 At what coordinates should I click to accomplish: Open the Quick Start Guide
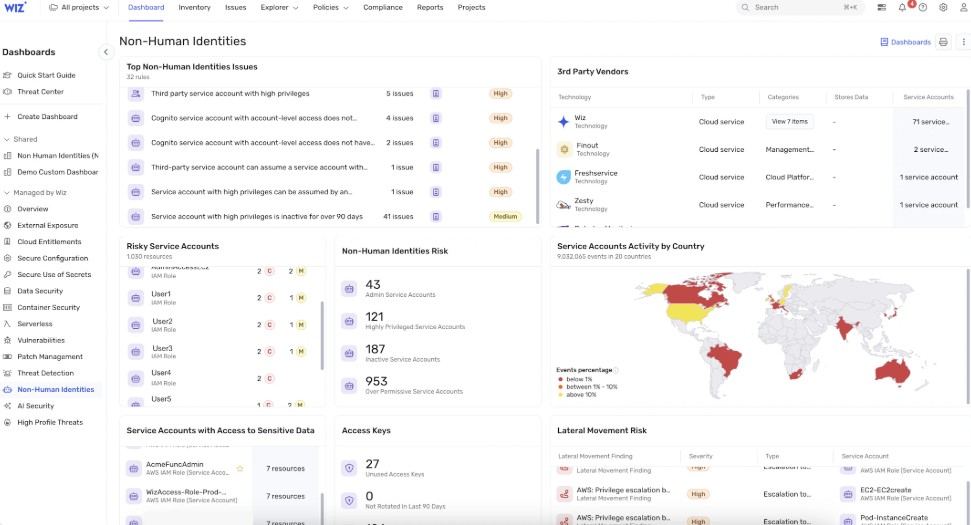46,76
